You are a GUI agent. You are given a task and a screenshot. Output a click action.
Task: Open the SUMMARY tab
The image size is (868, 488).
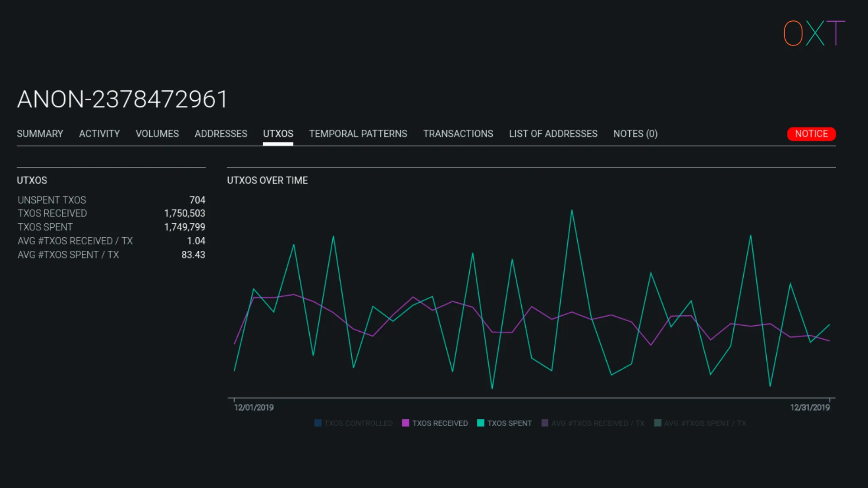point(40,134)
